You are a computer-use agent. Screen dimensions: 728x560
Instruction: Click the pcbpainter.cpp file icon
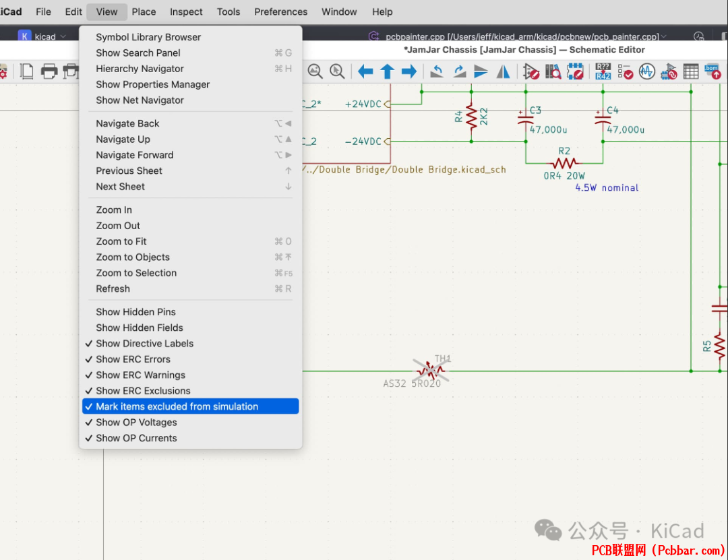pyautogui.click(x=373, y=36)
